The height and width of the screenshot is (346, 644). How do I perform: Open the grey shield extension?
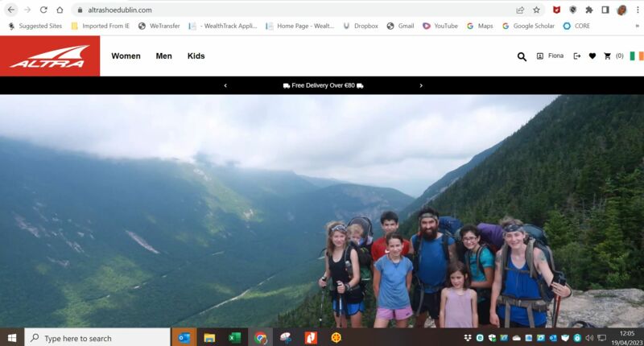click(x=573, y=10)
